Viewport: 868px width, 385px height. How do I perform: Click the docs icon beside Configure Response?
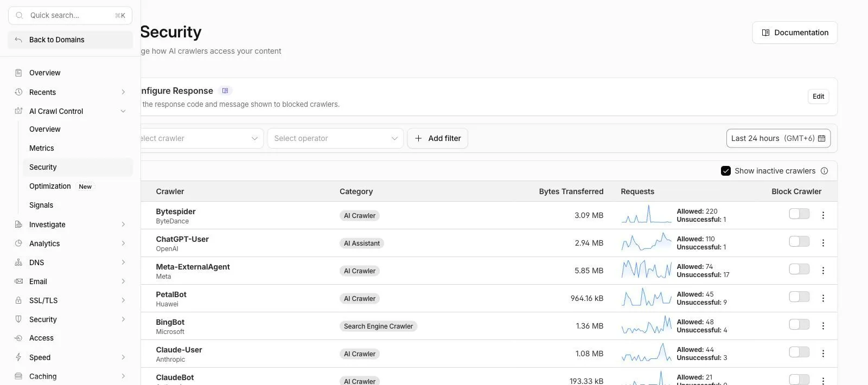coord(225,91)
